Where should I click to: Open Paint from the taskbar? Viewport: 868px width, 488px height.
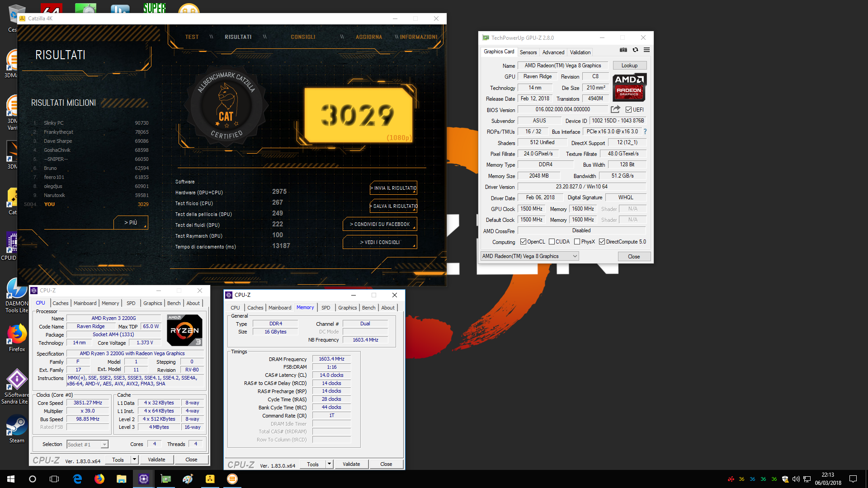click(188, 479)
